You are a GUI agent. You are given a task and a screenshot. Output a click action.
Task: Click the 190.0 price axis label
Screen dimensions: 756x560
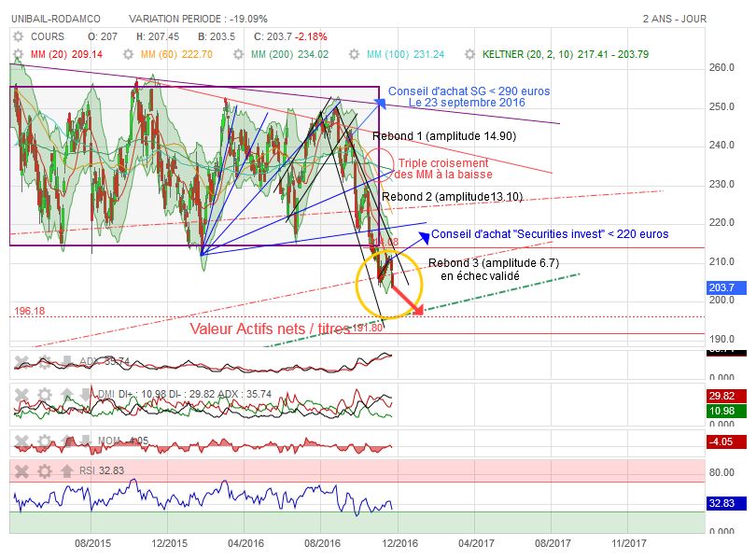click(721, 339)
